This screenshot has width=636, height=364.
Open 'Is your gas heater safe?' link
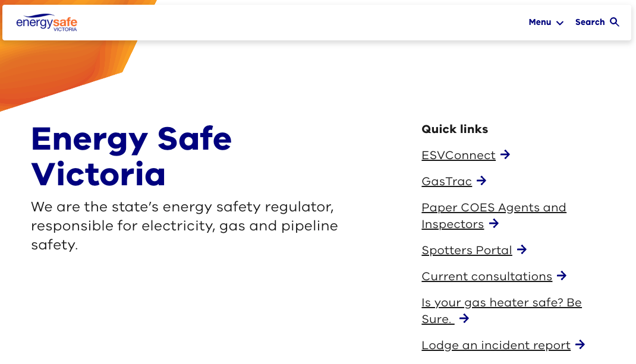pyautogui.click(x=501, y=302)
